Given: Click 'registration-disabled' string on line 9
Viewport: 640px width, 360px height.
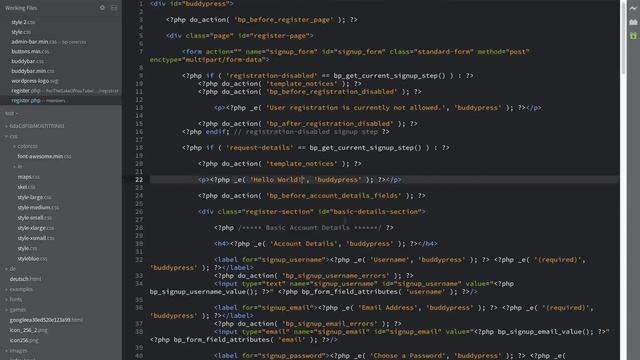Looking at the screenshot, I should 271,76.
